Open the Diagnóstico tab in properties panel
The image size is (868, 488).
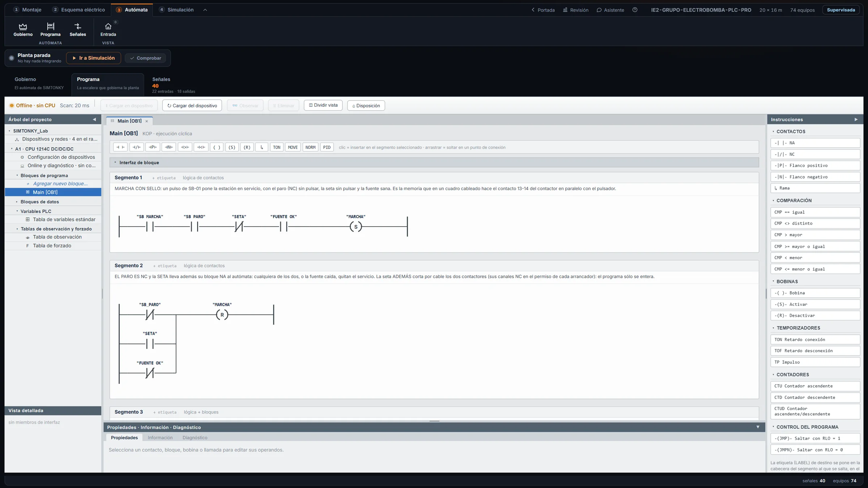(195, 437)
